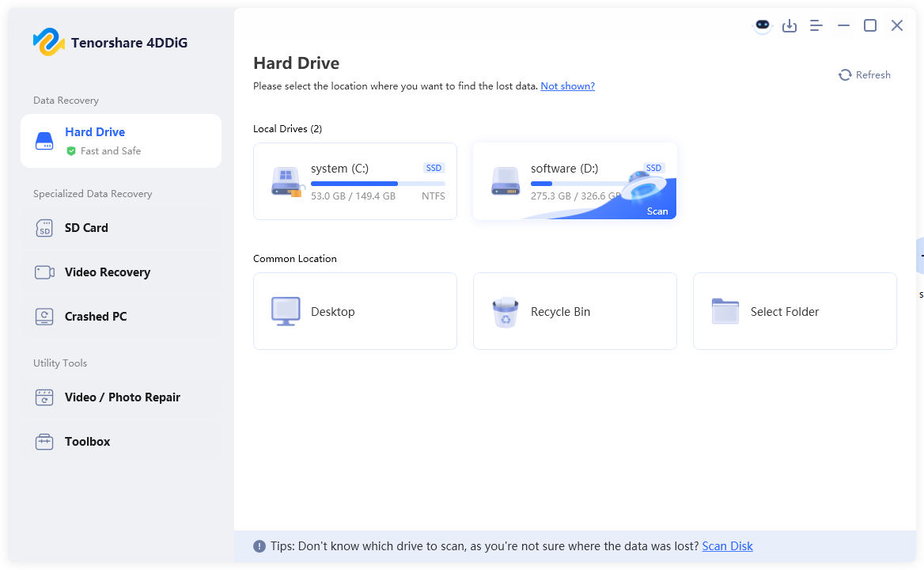
Task: Maximize the 4DDiG window
Action: pos(869,25)
